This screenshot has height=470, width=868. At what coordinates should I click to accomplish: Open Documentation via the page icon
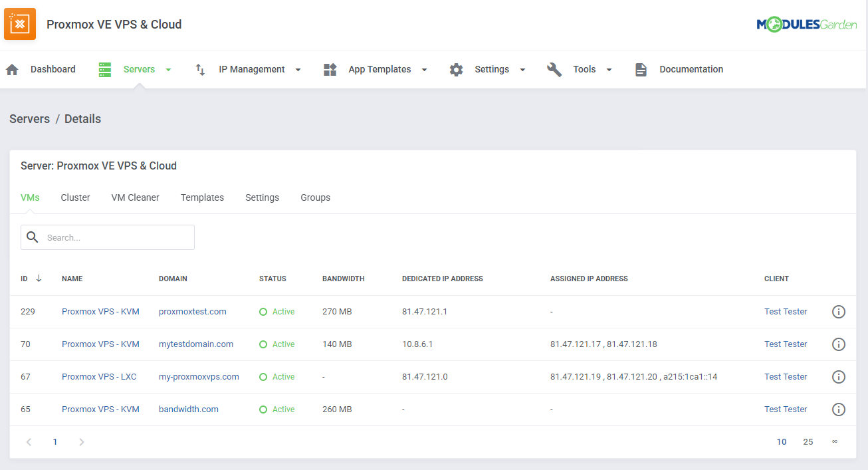click(640, 69)
